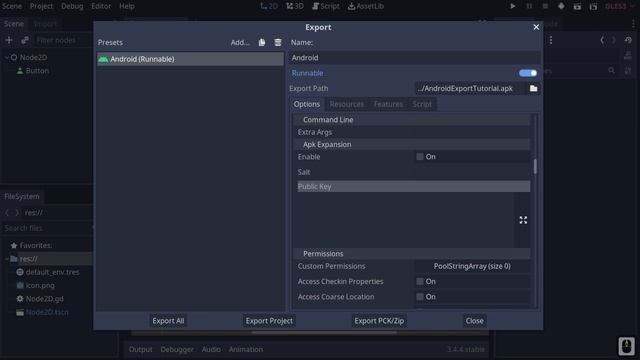This screenshot has height=360, width=640.
Task: Instance a child scene link icon
Action: 25,40
